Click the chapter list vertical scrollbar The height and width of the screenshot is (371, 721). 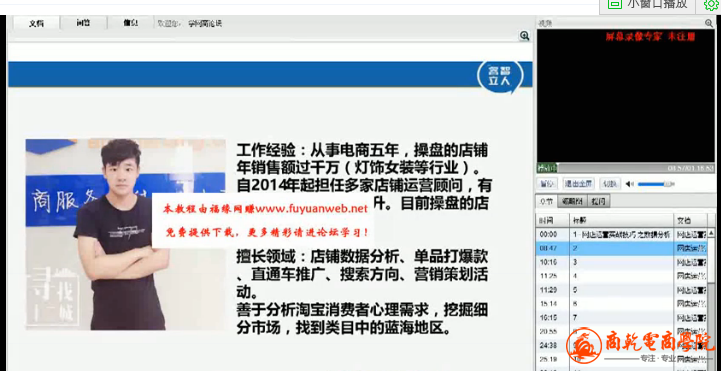point(711,299)
